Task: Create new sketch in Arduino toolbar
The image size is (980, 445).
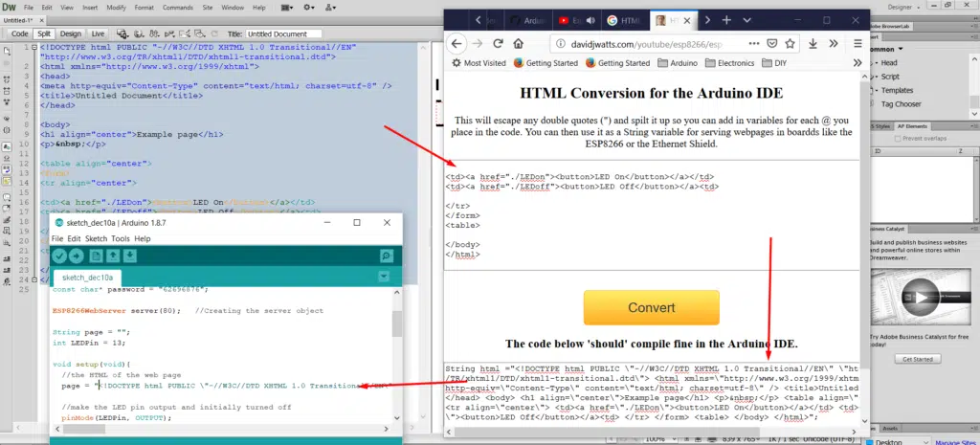Action: pyautogui.click(x=96, y=256)
